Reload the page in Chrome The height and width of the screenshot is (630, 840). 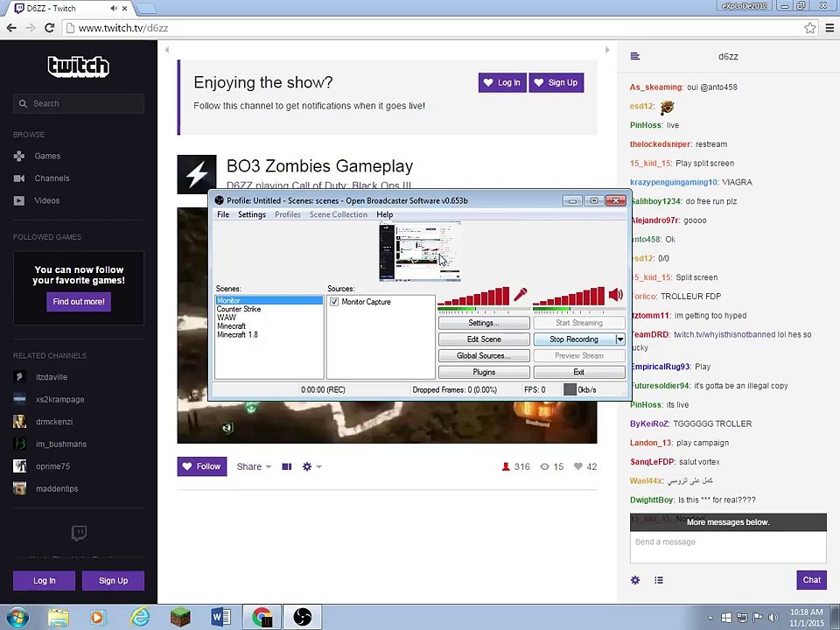click(x=49, y=28)
